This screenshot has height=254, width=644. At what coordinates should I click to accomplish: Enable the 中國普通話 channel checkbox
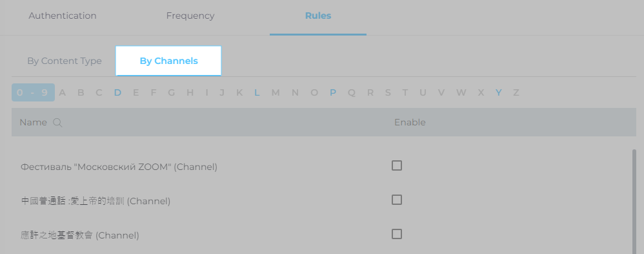click(x=397, y=200)
